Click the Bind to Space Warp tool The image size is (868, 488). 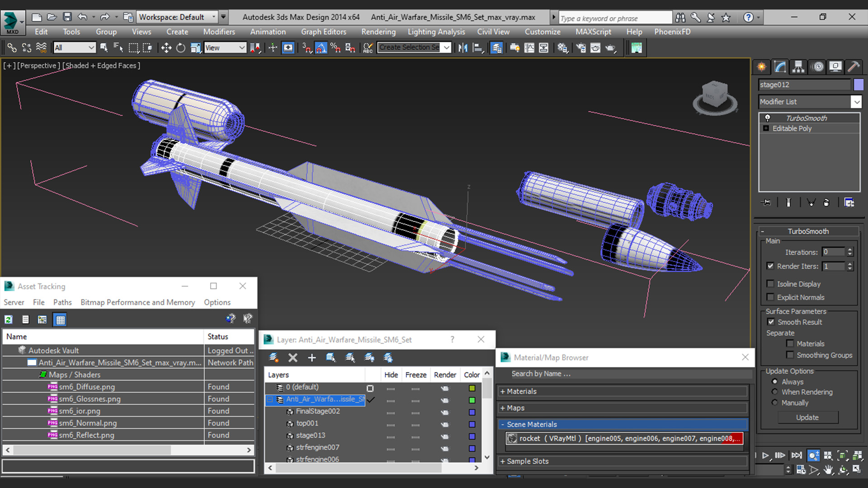[41, 47]
